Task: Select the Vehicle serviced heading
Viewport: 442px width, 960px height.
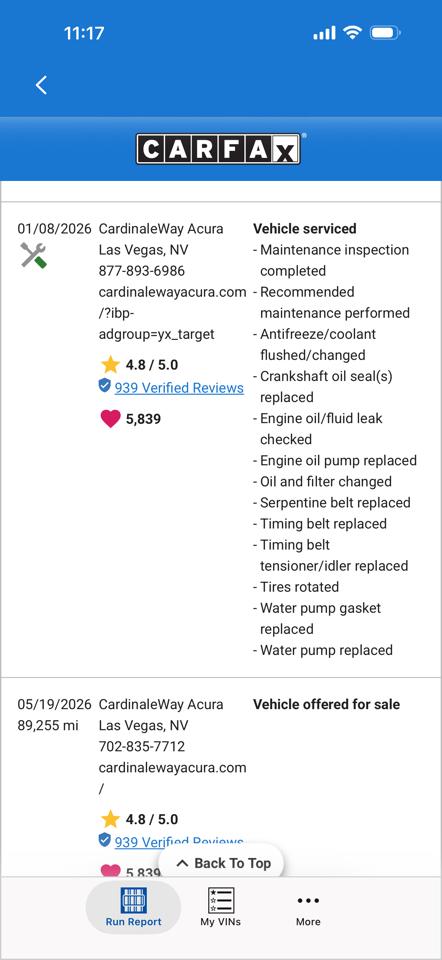Action: tap(305, 228)
